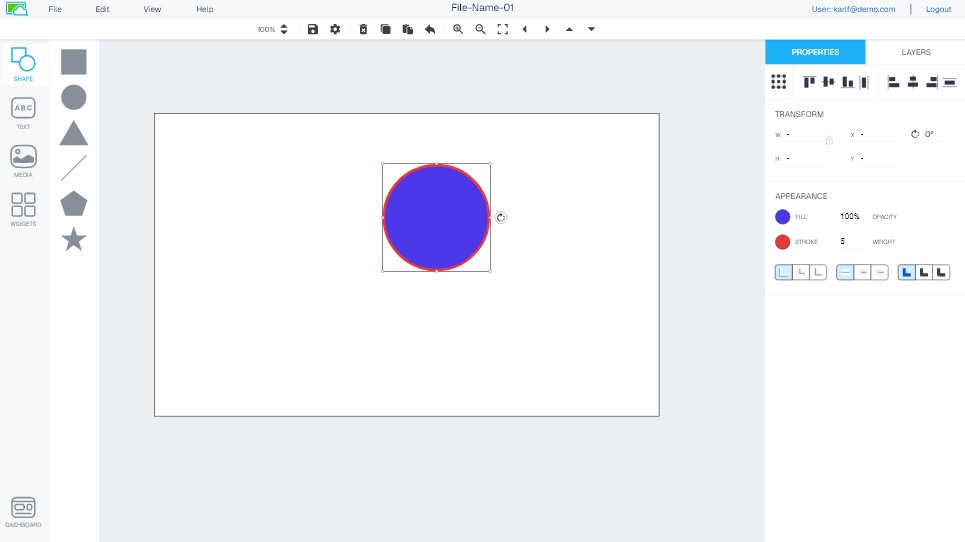Click the stroke weight input field
This screenshot has height=542, width=965.
coord(851,242)
